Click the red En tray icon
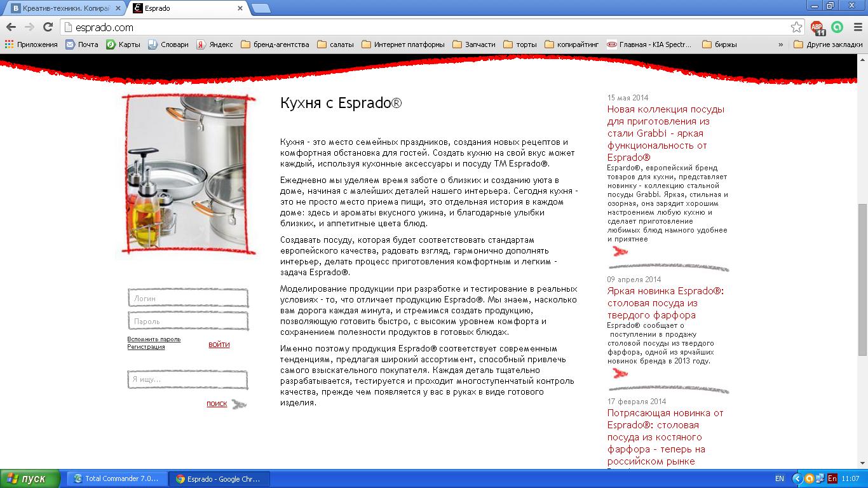 coord(832,478)
